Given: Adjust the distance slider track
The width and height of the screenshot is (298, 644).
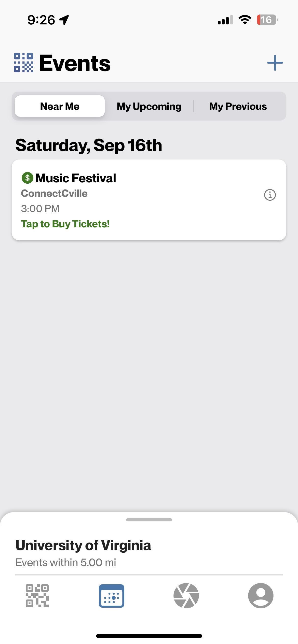Looking at the screenshot, I should point(149,574).
